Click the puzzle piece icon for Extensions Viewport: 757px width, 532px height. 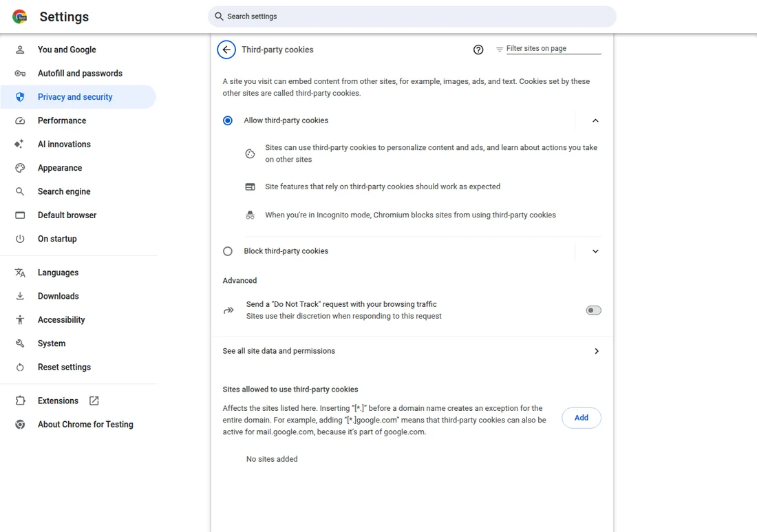coord(20,401)
